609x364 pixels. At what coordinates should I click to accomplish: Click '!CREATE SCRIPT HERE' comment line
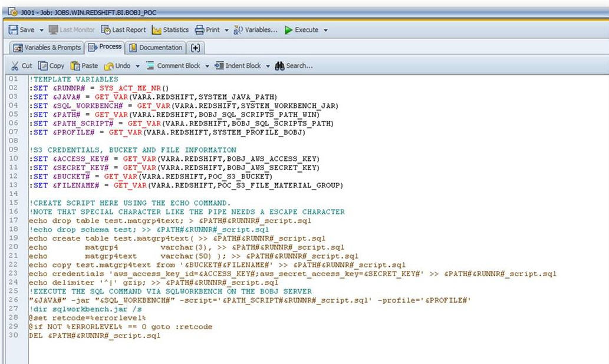pyautogui.click(x=130, y=203)
